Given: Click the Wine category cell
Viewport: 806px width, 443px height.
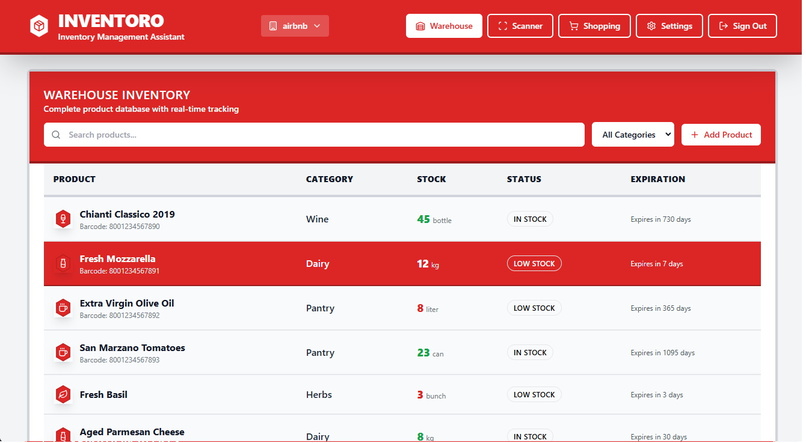Looking at the screenshot, I should pos(317,219).
